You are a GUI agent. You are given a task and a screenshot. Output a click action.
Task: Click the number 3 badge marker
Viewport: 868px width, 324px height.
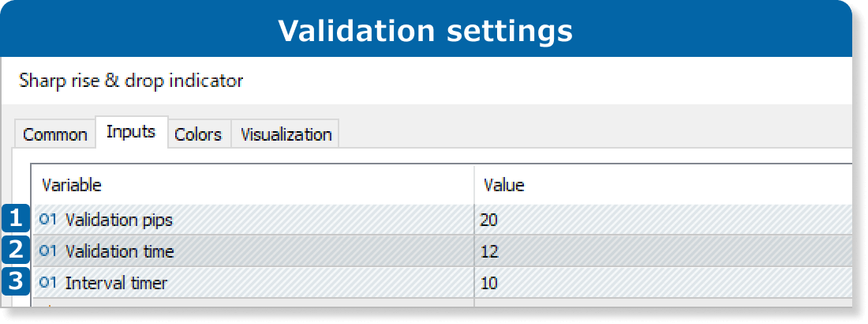tap(15, 282)
